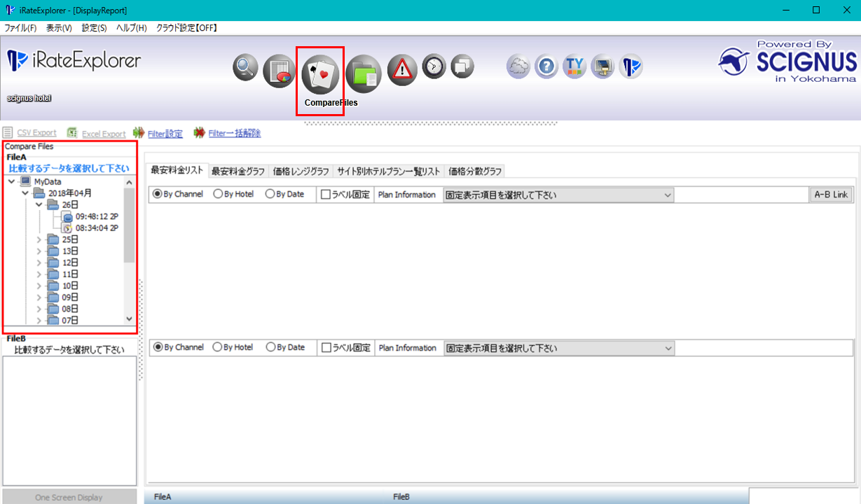Switch to 最安料金グラフ tab
This screenshot has height=504, width=861.
point(237,171)
